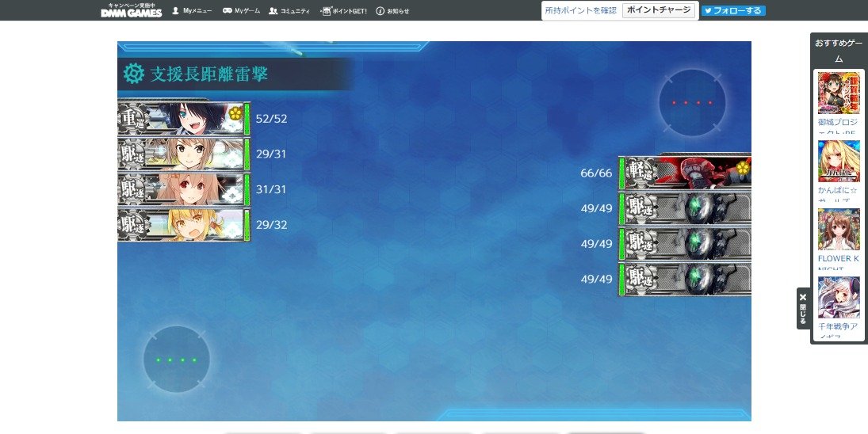Open the 御城プロジェクト game thumbnail
The height and width of the screenshot is (434, 868).
839,93
